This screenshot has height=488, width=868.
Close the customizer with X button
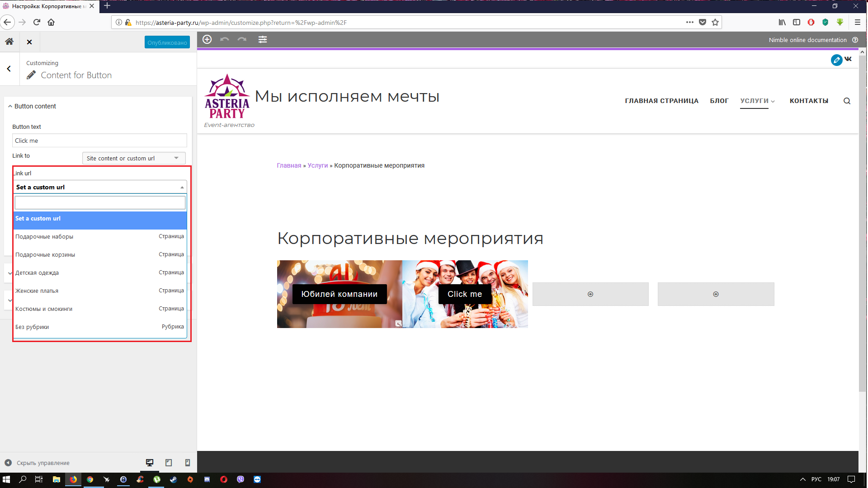pyautogui.click(x=29, y=42)
